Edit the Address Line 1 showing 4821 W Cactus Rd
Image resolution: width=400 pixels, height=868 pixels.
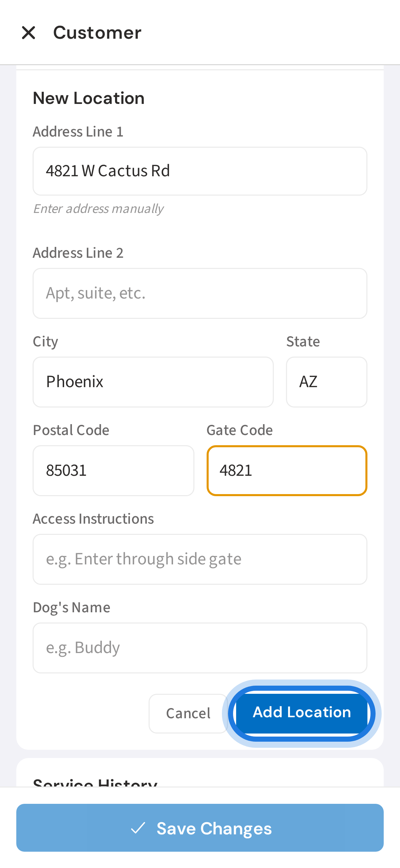[x=200, y=171]
